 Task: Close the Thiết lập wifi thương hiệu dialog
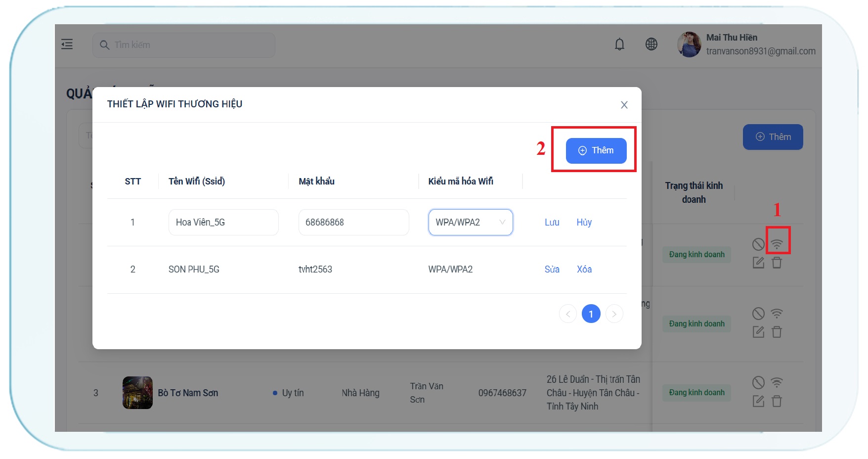click(624, 105)
